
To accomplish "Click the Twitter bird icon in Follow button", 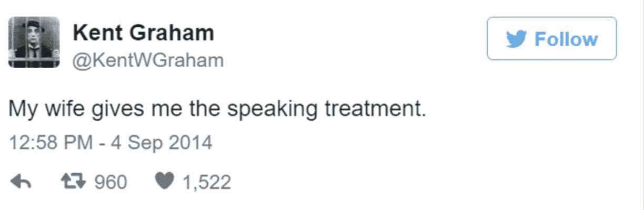I will (517, 39).
